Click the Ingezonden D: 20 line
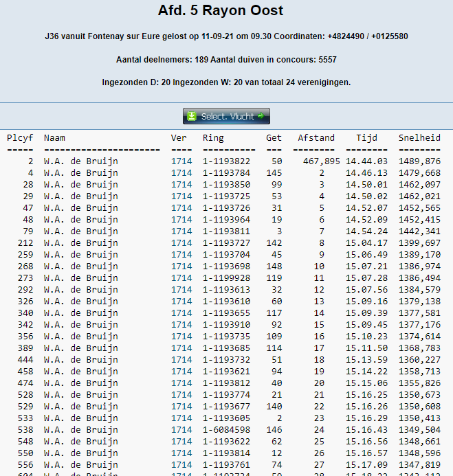This screenshot has height=476, width=453. click(226, 82)
